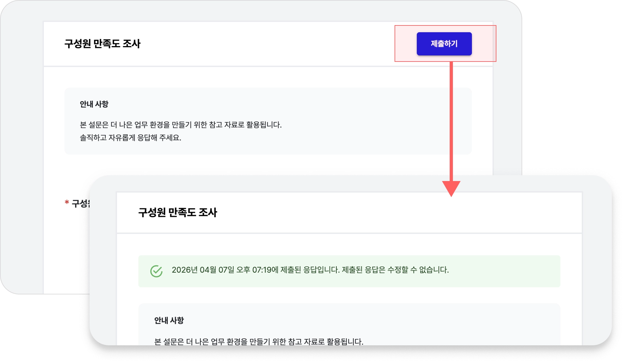Click the truncated question label beside the asterisk

[x=81, y=203]
